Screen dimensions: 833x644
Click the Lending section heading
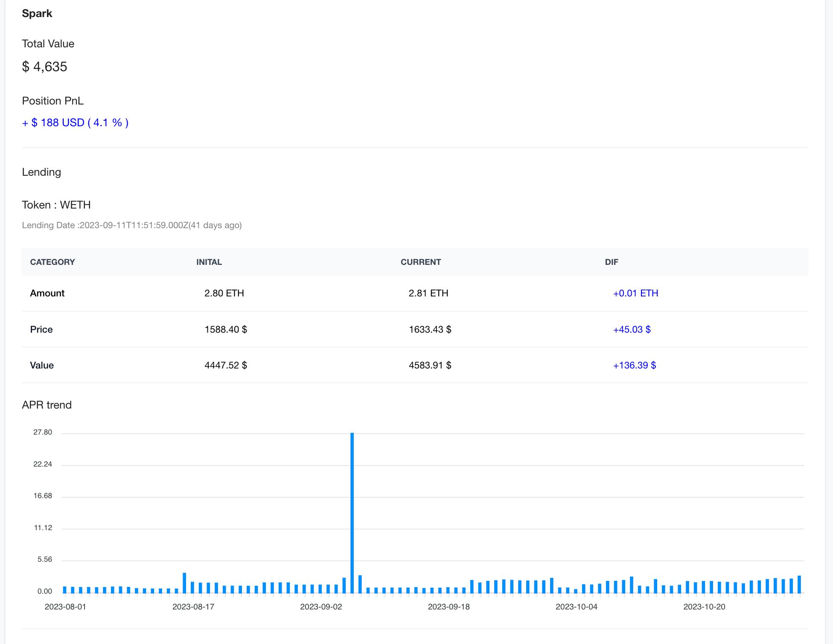click(x=41, y=172)
